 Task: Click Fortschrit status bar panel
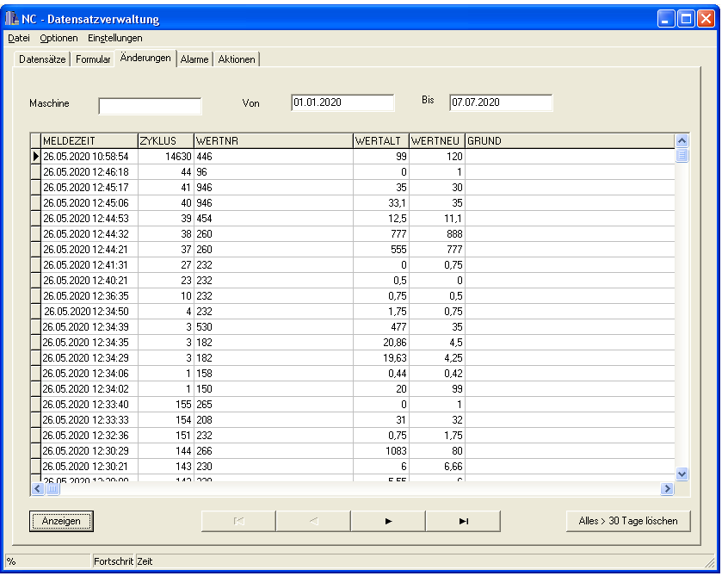point(114,561)
